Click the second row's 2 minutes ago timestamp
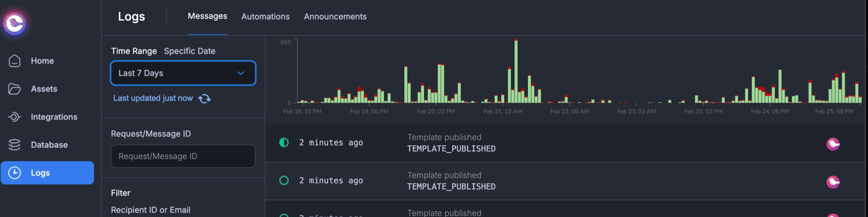 pyautogui.click(x=331, y=180)
